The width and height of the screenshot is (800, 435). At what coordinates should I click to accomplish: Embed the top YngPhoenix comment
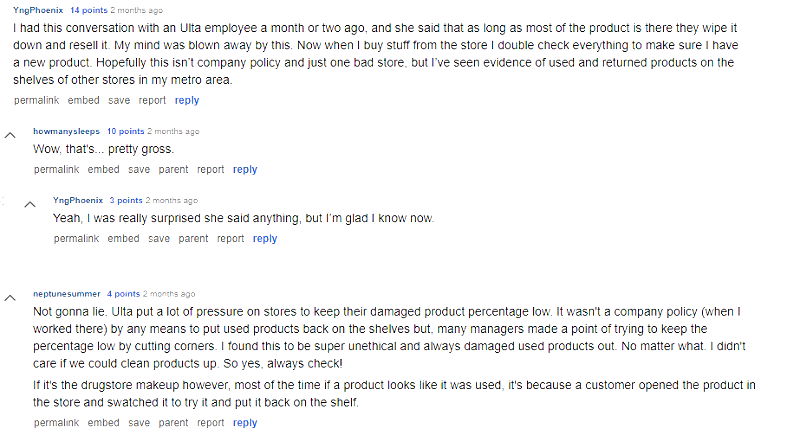[84, 100]
